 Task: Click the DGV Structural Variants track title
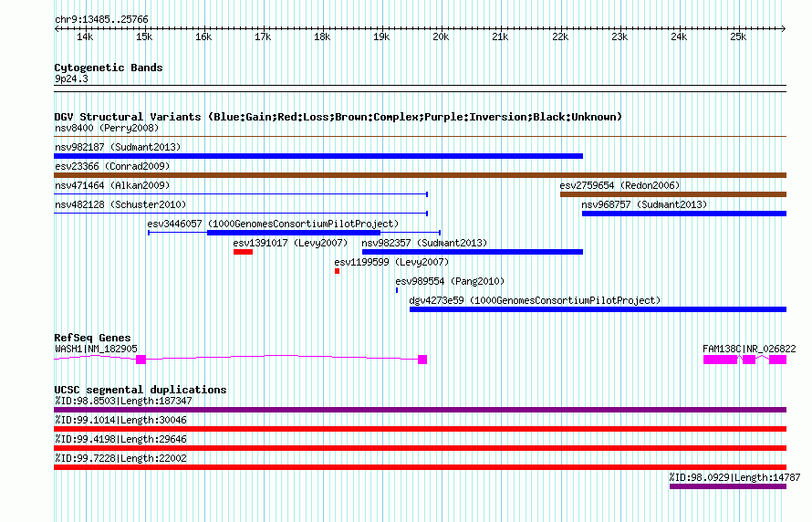pyautogui.click(x=338, y=117)
